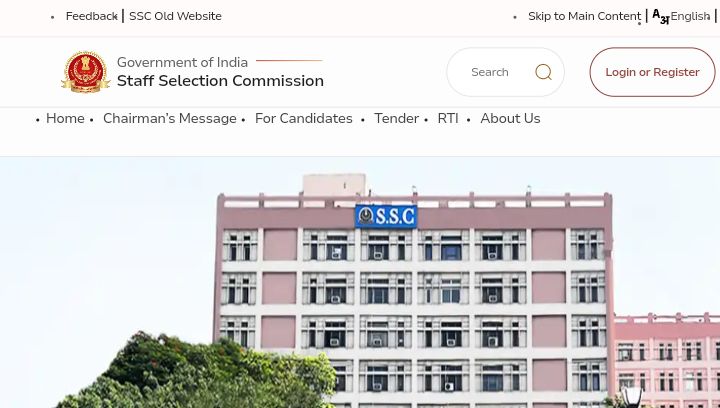
Task: Click the language A/अ icon
Action: [x=660, y=17]
